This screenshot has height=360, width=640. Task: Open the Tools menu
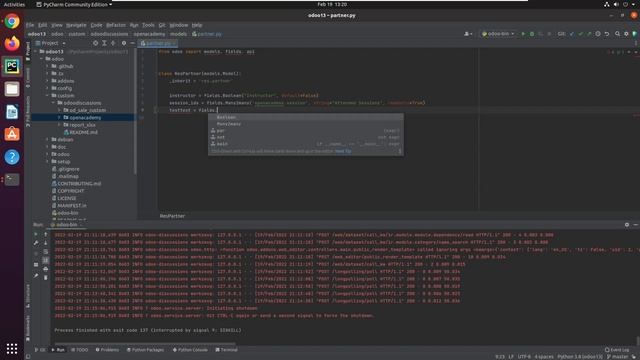[x=148, y=25]
